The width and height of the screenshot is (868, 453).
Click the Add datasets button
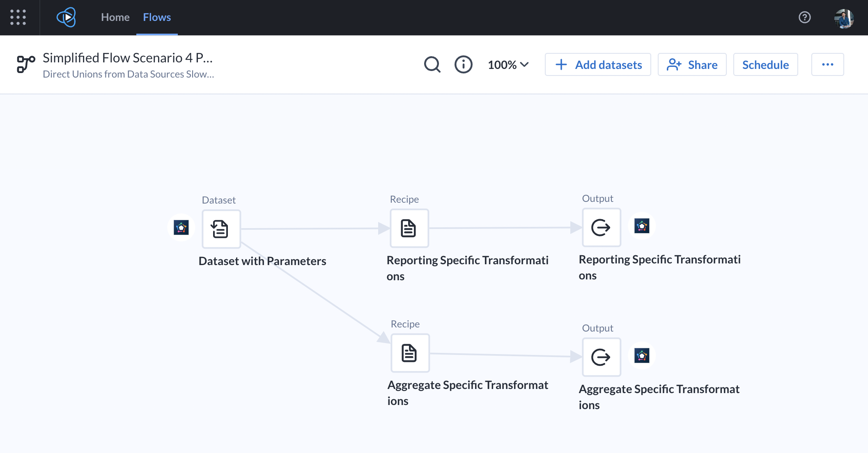click(597, 64)
